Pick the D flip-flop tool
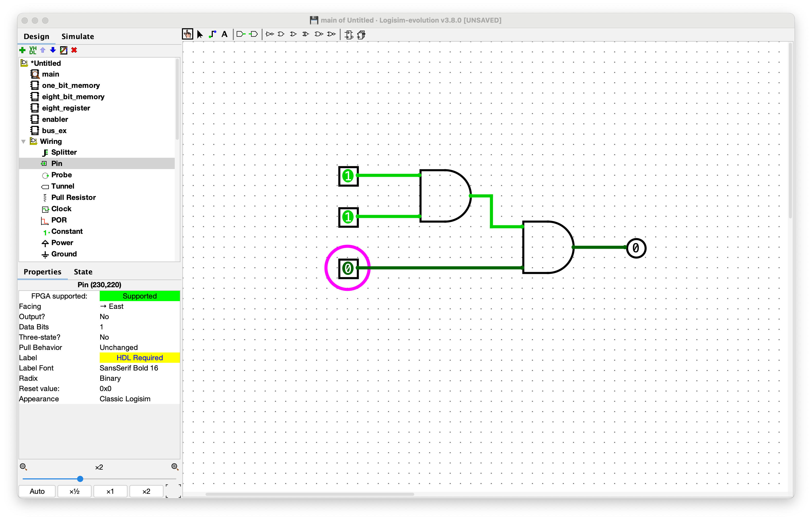The image size is (812, 520). pyautogui.click(x=349, y=34)
